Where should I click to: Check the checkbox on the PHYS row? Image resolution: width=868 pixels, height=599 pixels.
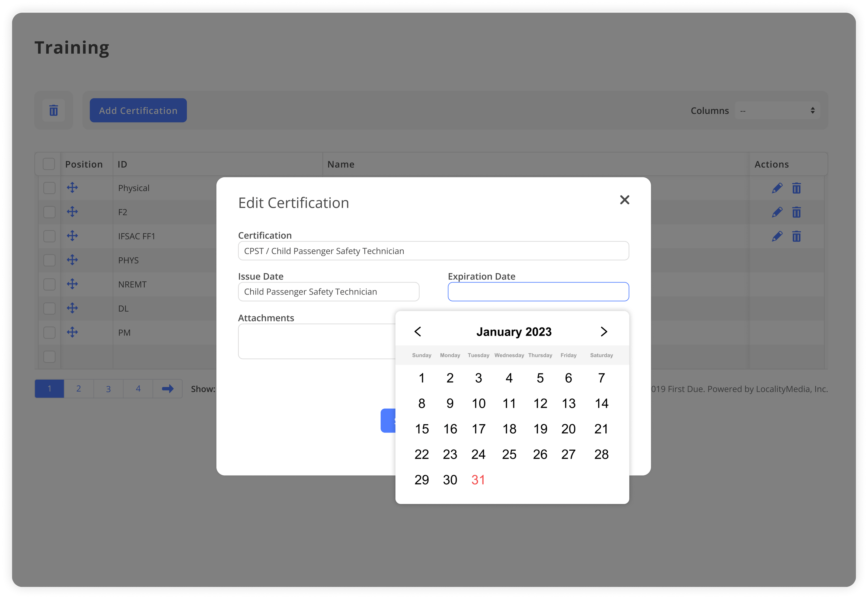49,260
